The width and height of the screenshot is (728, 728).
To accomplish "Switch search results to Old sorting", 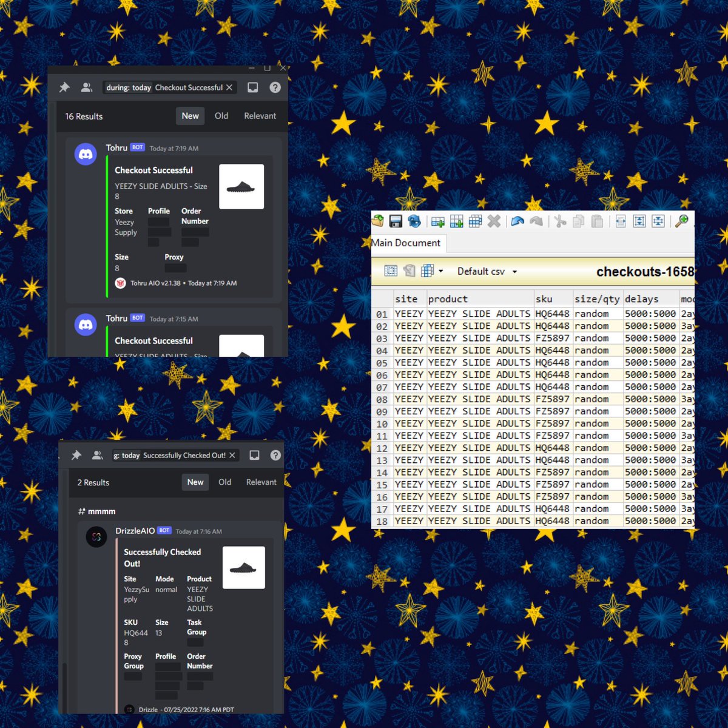I will coord(221,116).
